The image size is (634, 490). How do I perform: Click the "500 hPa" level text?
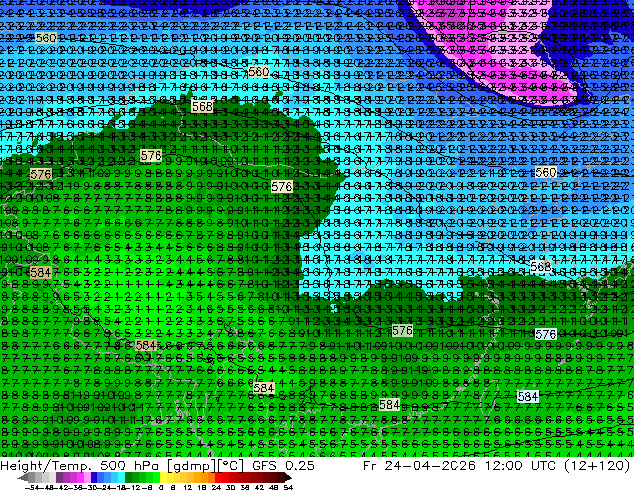[129, 465]
